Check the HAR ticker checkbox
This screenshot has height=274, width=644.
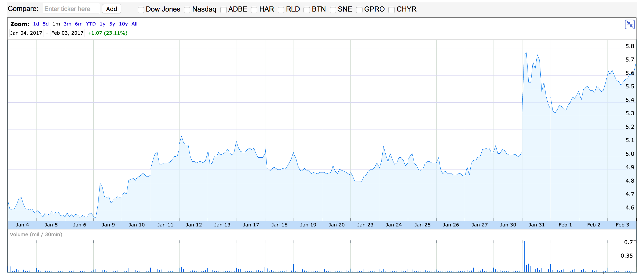[x=254, y=10]
